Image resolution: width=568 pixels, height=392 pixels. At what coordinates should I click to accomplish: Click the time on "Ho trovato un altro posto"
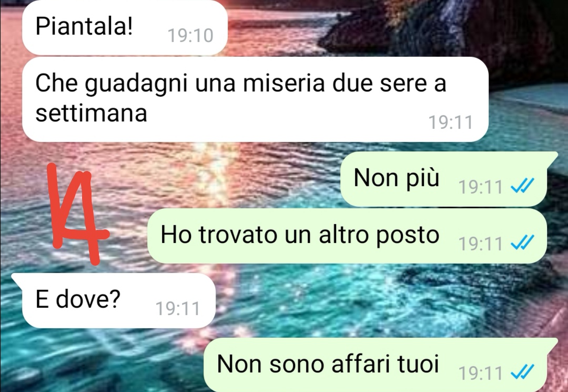[x=480, y=244]
